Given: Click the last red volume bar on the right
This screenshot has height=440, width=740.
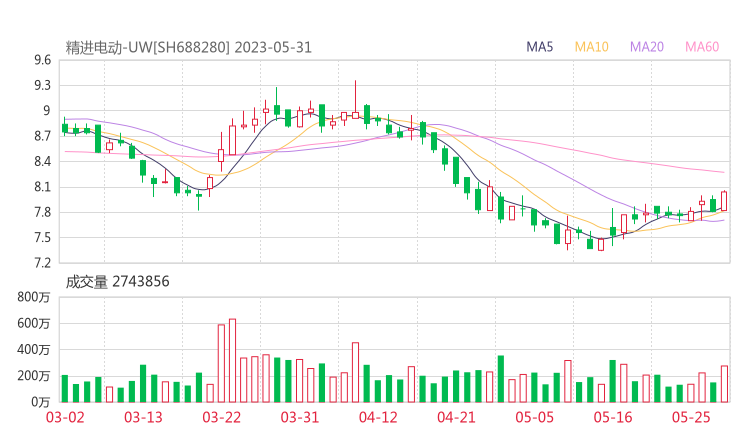Looking at the screenshot, I should tap(724, 384).
